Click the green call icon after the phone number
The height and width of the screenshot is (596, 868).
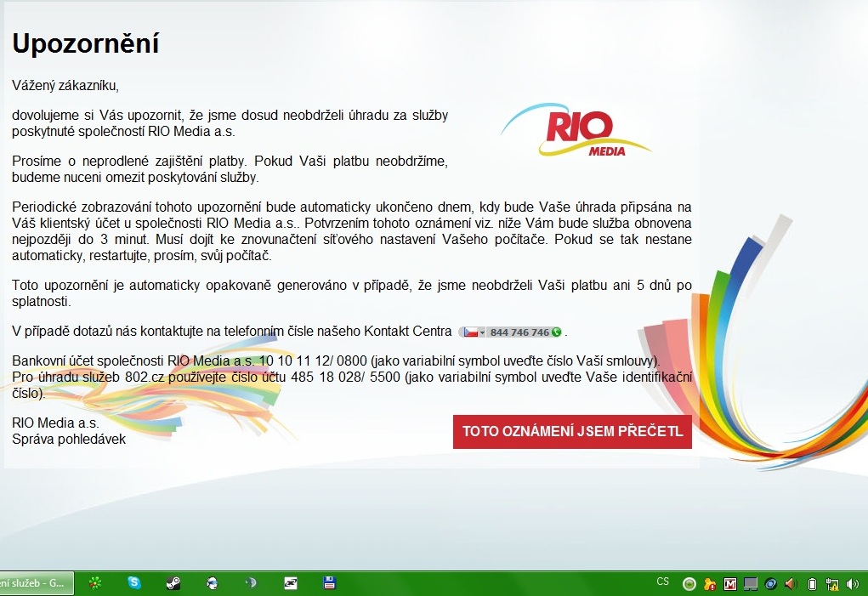556,332
